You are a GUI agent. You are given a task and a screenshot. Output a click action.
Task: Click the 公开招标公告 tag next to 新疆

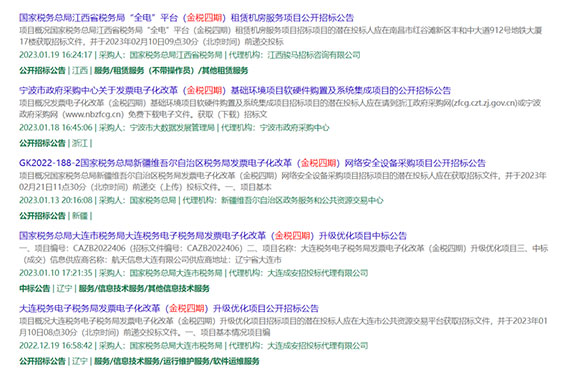42,215
